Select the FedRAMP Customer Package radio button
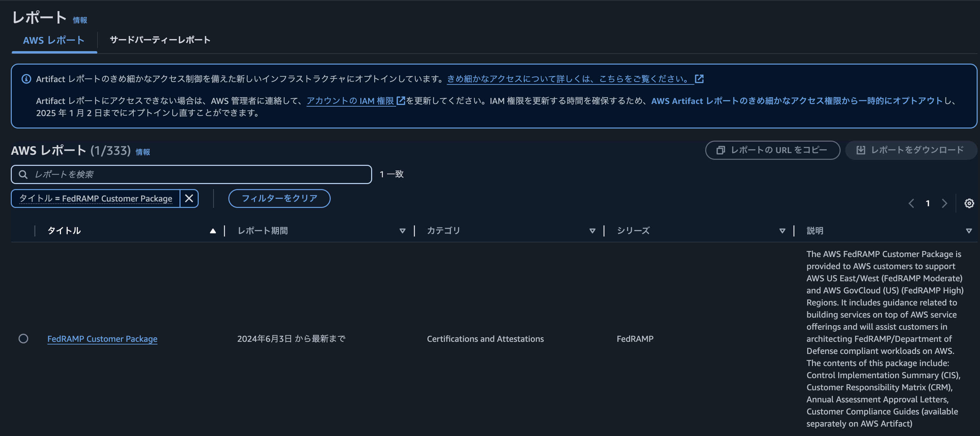980x436 pixels. pyautogui.click(x=24, y=338)
